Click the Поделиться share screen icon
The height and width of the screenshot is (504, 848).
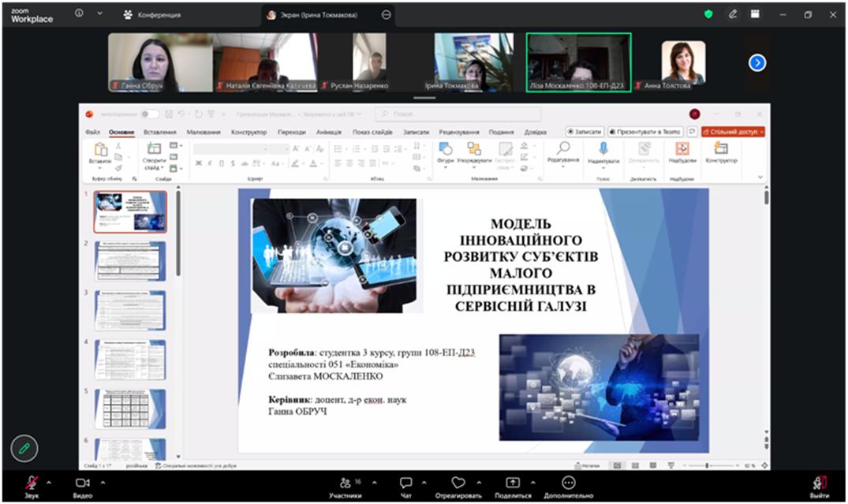pos(513,483)
